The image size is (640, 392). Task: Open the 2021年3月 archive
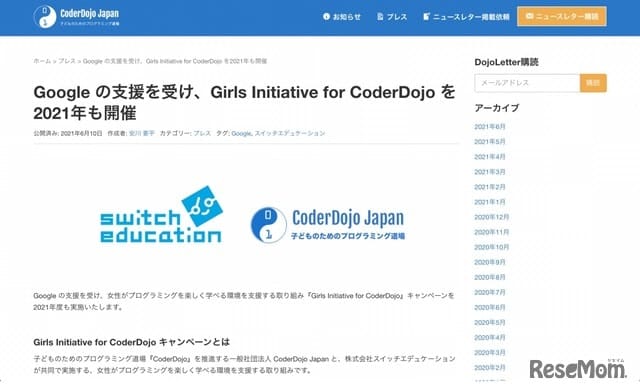point(490,172)
